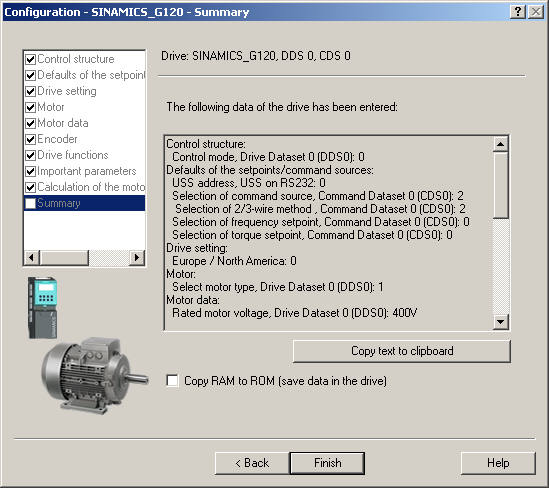The image size is (549, 488).
Task: Click the scroll down arrow in summary text box
Action: pyautogui.click(x=501, y=321)
